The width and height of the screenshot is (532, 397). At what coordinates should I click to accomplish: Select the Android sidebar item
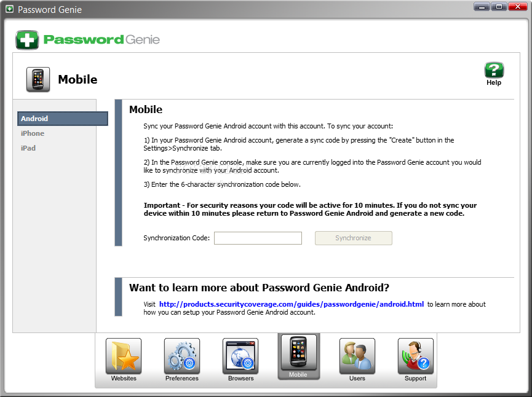click(63, 119)
